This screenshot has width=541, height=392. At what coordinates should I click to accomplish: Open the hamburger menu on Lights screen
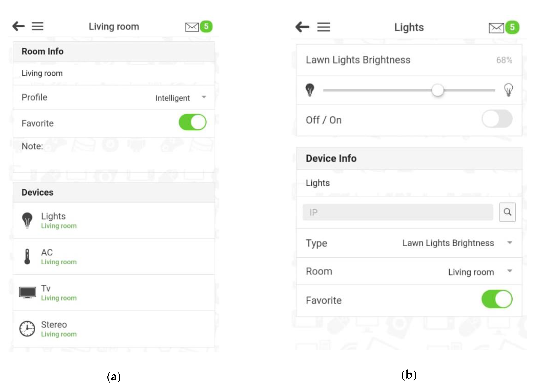pos(323,27)
